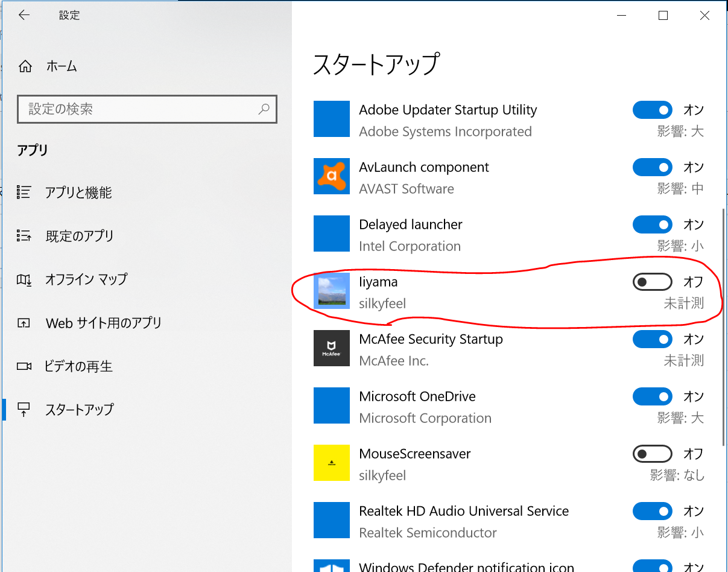Select スタートアップ in the sidebar

pyautogui.click(x=79, y=410)
